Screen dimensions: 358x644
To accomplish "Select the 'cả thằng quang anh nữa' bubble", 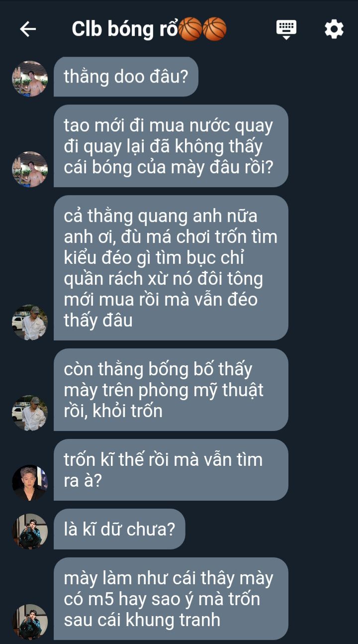I will 171,268.
